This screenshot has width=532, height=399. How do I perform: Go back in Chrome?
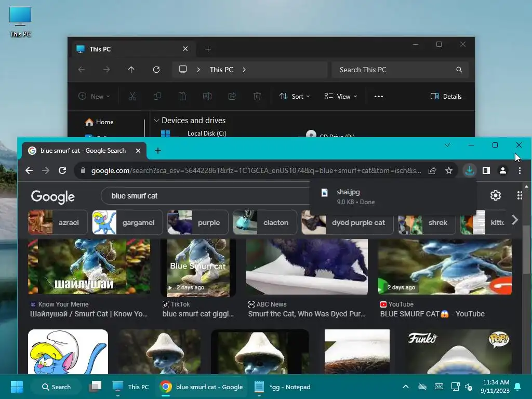29,170
